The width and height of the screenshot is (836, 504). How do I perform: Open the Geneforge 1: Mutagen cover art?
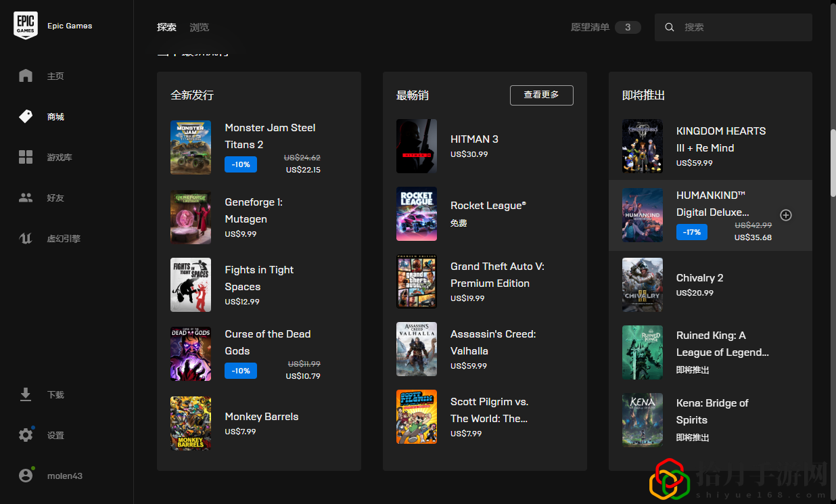pyautogui.click(x=191, y=218)
